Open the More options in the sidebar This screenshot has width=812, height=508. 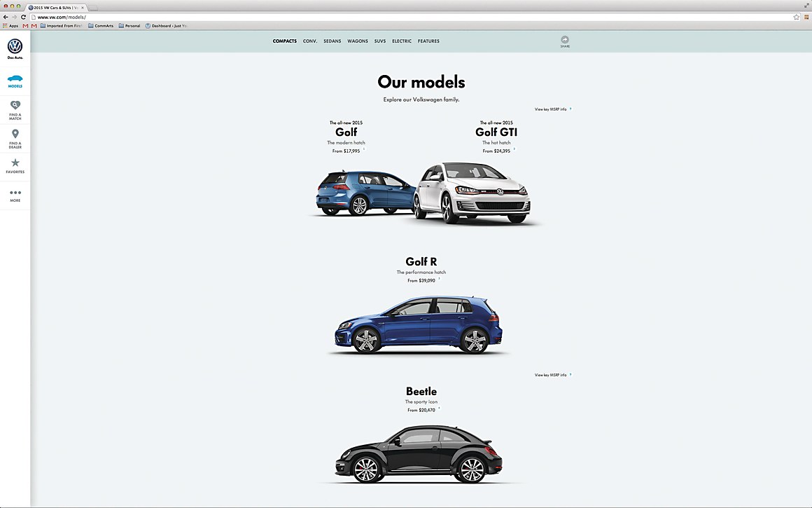coord(15,195)
